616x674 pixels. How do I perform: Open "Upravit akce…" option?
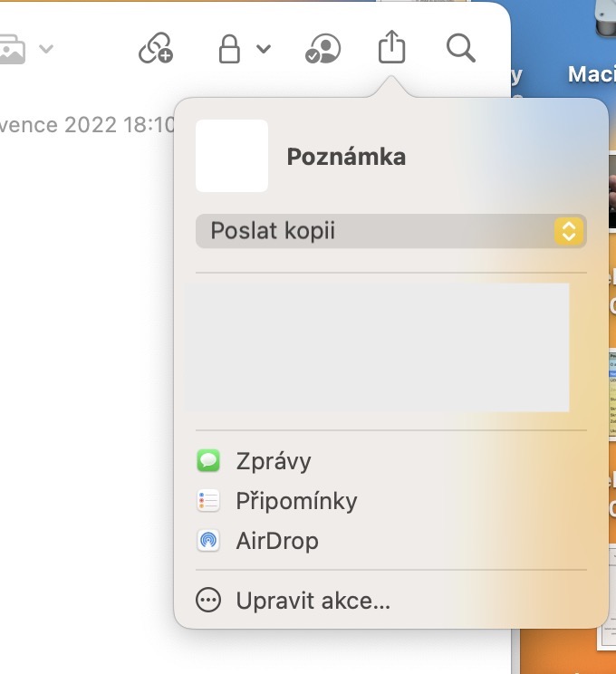coord(313,600)
